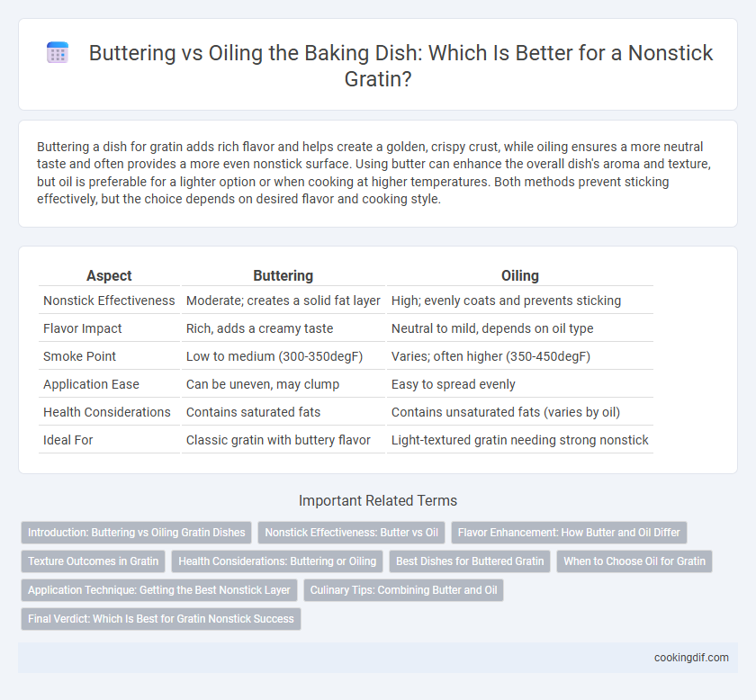Click the Important Related Terms heading
756x700 pixels.
[x=378, y=500]
